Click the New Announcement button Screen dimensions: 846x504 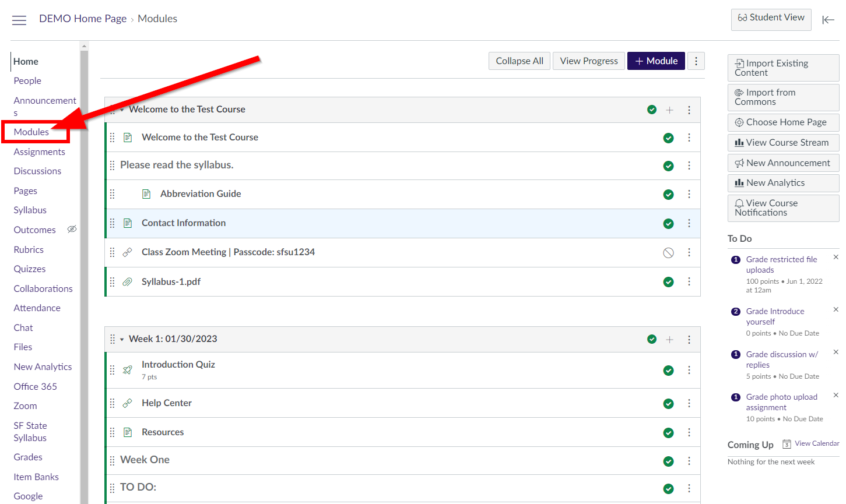tap(783, 163)
